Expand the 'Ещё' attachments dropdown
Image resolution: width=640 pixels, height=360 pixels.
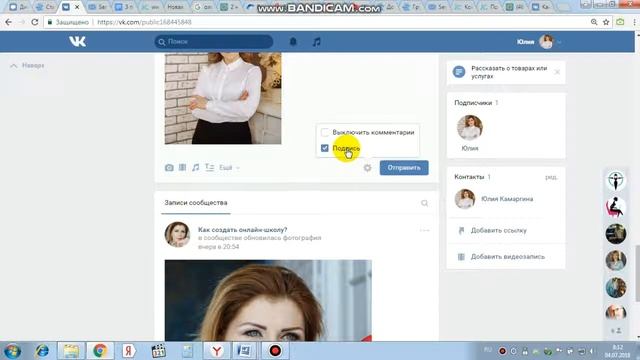tap(229, 168)
